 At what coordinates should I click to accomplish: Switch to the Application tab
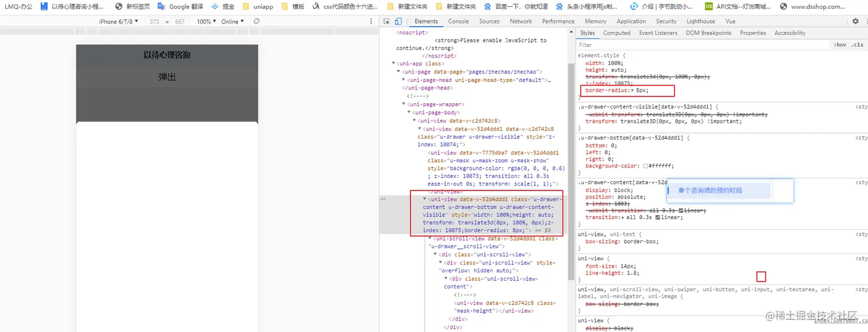point(631,21)
